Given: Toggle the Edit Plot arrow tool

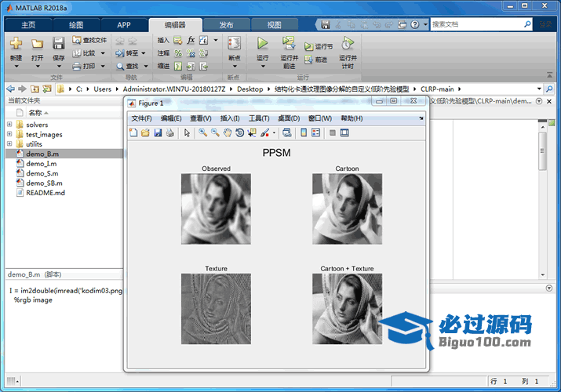Looking at the screenshot, I should coord(187,132).
